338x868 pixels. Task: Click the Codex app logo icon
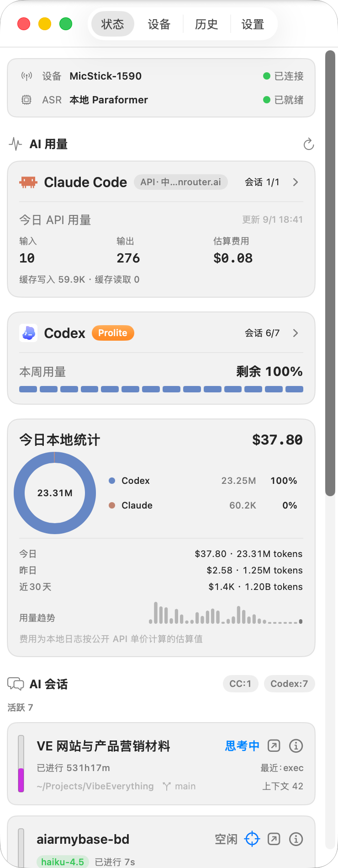[28, 333]
